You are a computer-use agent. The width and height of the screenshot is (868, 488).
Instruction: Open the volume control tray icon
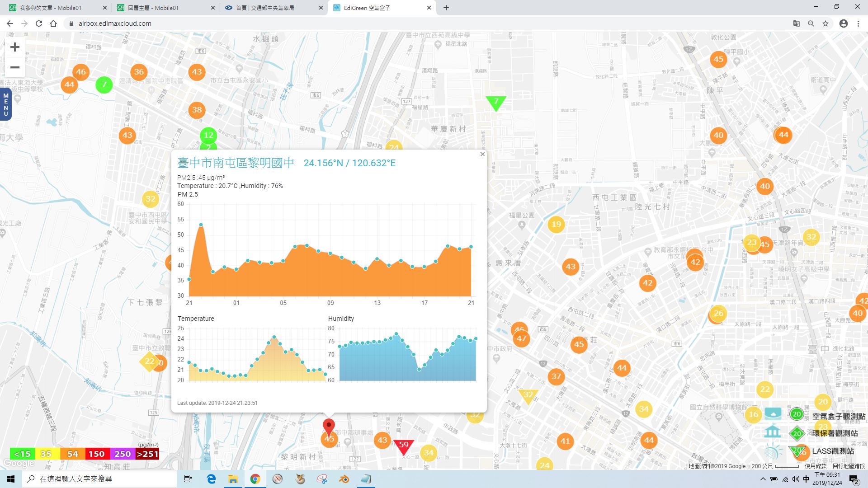pos(795,479)
